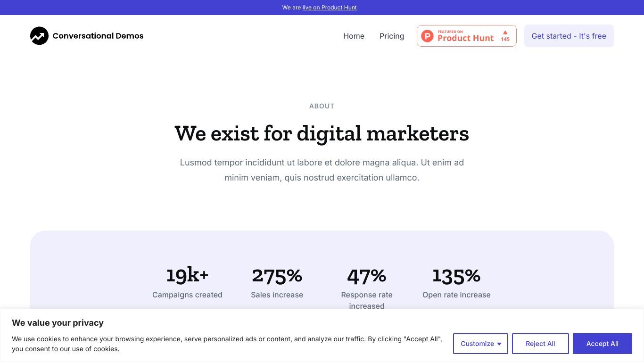Accept All cookies
This screenshot has width=644, height=362.
tap(602, 344)
